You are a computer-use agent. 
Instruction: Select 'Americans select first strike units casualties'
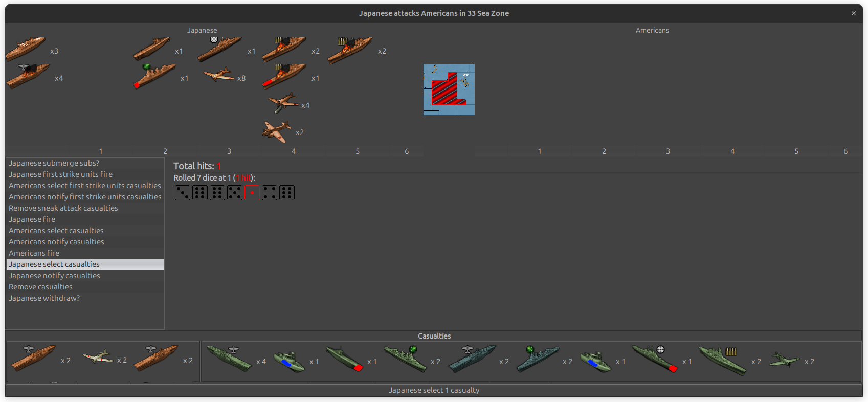point(85,186)
